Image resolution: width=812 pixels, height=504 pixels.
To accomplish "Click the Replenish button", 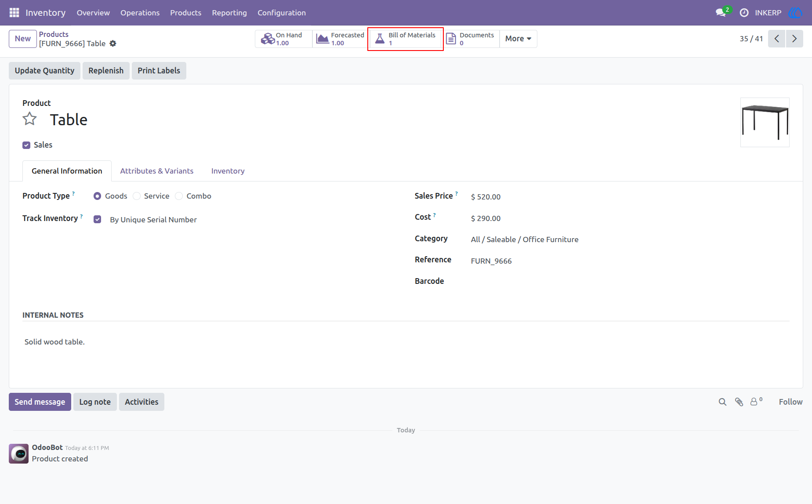I will pyautogui.click(x=106, y=71).
